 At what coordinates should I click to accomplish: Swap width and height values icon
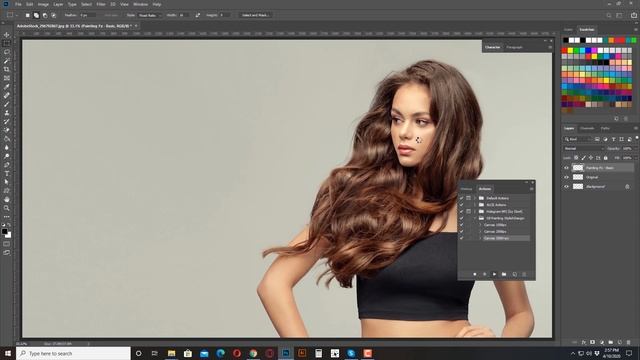click(198, 15)
